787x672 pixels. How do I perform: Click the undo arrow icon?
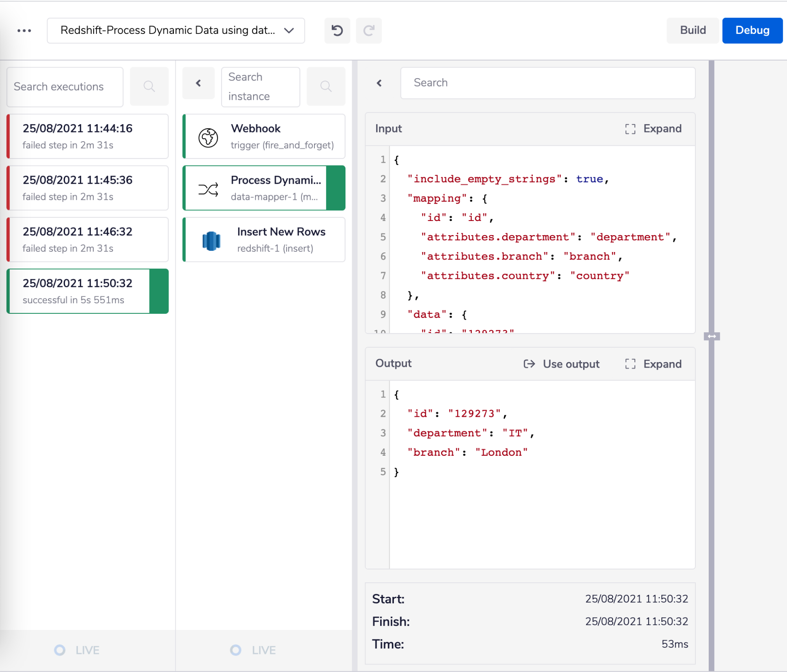337,30
